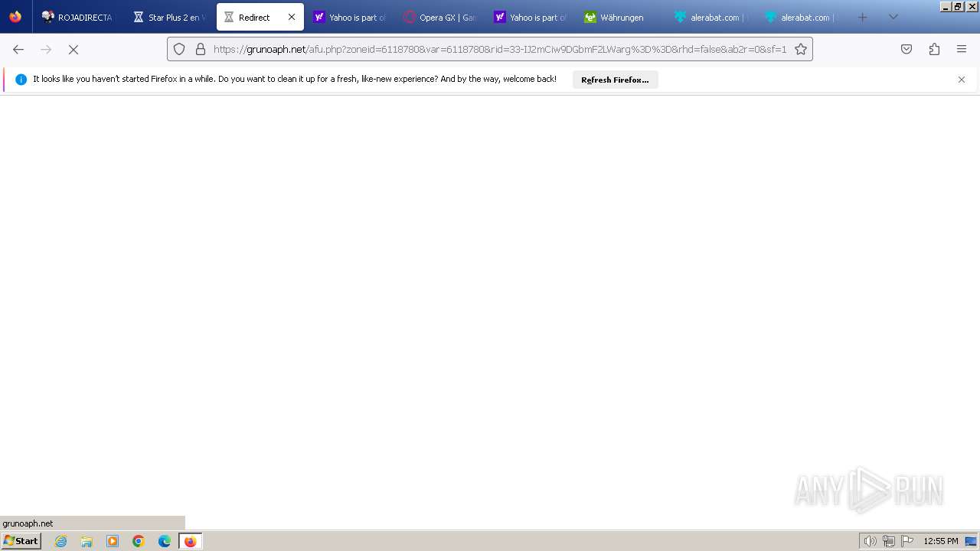Click the Refresh Firefox button
Screen dimensions: 980x551
(x=615, y=80)
